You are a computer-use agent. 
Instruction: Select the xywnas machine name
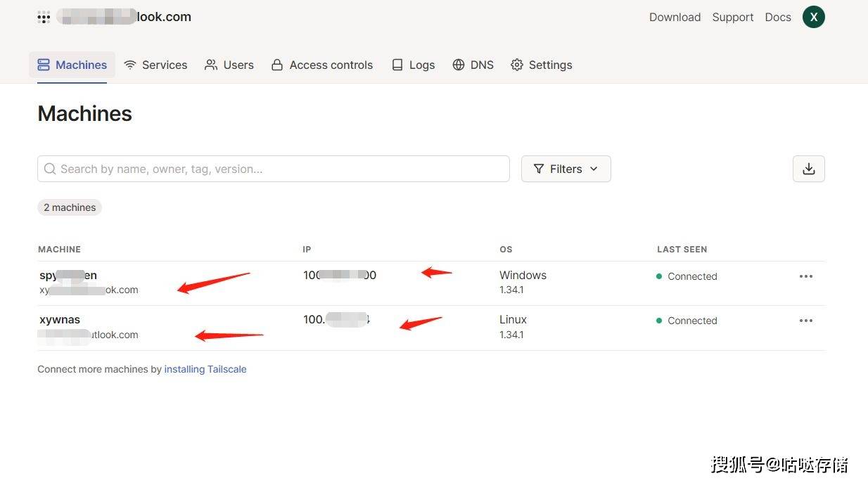60,319
